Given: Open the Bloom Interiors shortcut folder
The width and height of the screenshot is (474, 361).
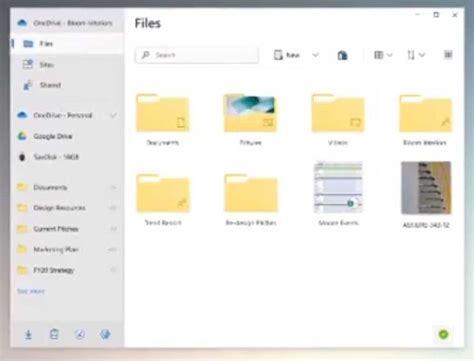Looking at the screenshot, I should [x=425, y=120].
